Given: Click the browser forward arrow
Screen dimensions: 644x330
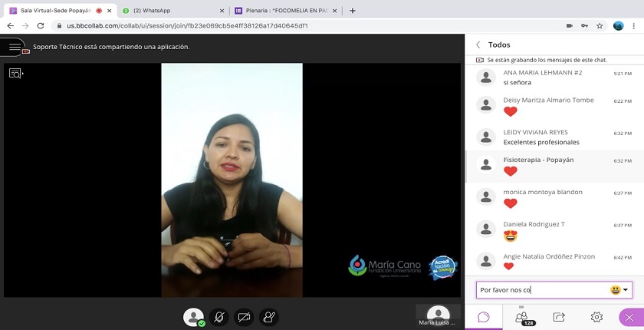Looking at the screenshot, I should pyautogui.click(x=25, y=25).
